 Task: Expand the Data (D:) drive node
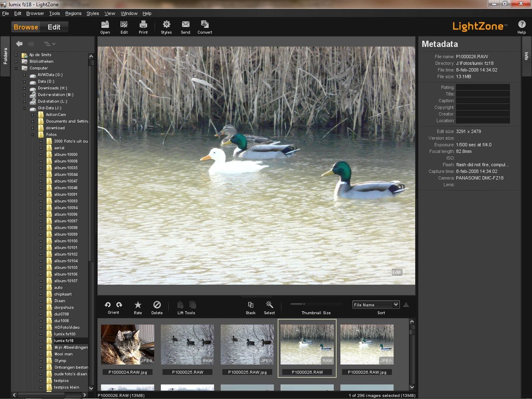click(25, 81)
